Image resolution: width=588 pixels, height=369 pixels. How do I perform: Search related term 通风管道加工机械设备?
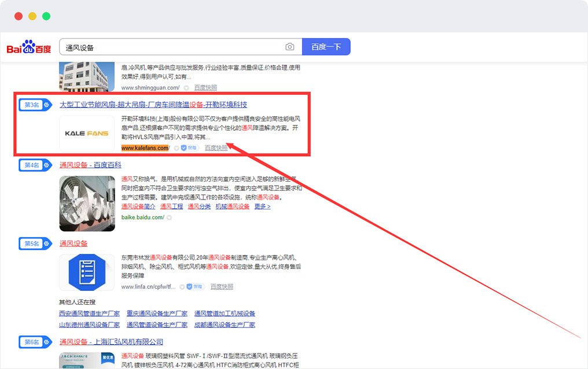pos(225,313)
